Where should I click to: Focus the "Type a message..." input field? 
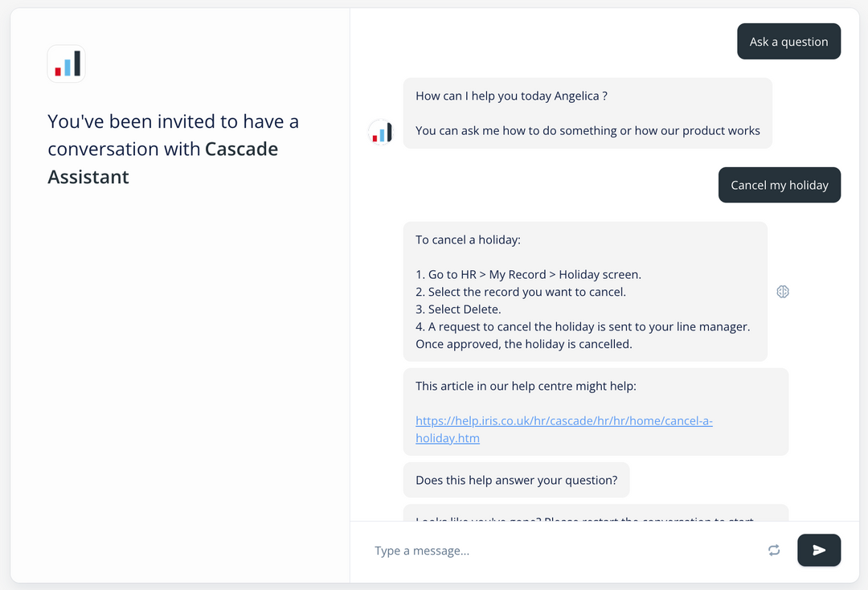coord(563,551)
